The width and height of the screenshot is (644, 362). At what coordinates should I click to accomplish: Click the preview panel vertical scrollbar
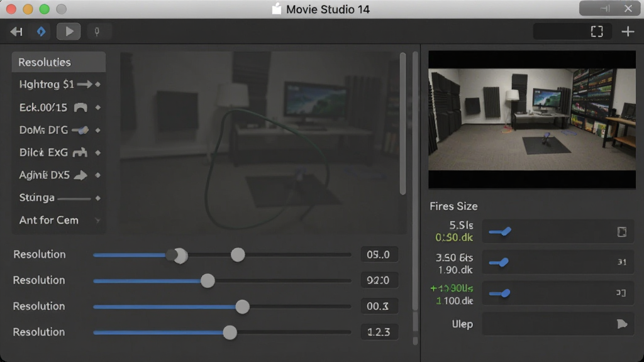[x=402, y=123]
